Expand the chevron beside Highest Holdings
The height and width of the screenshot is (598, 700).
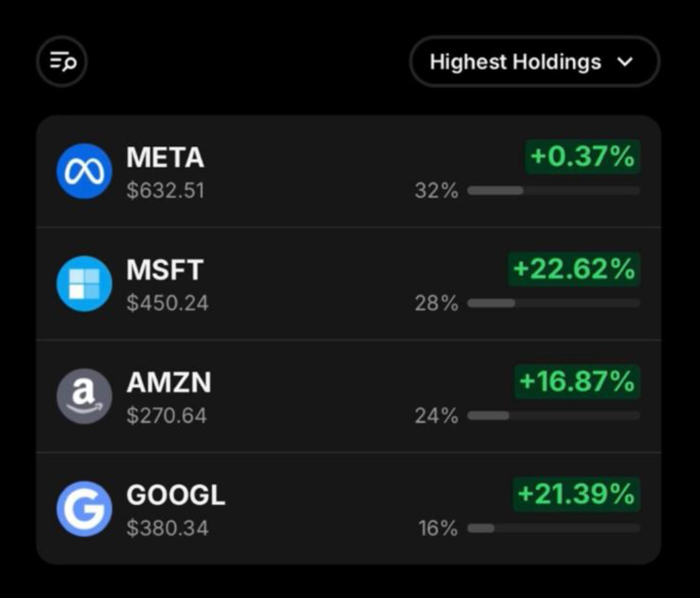coord(625,62)
